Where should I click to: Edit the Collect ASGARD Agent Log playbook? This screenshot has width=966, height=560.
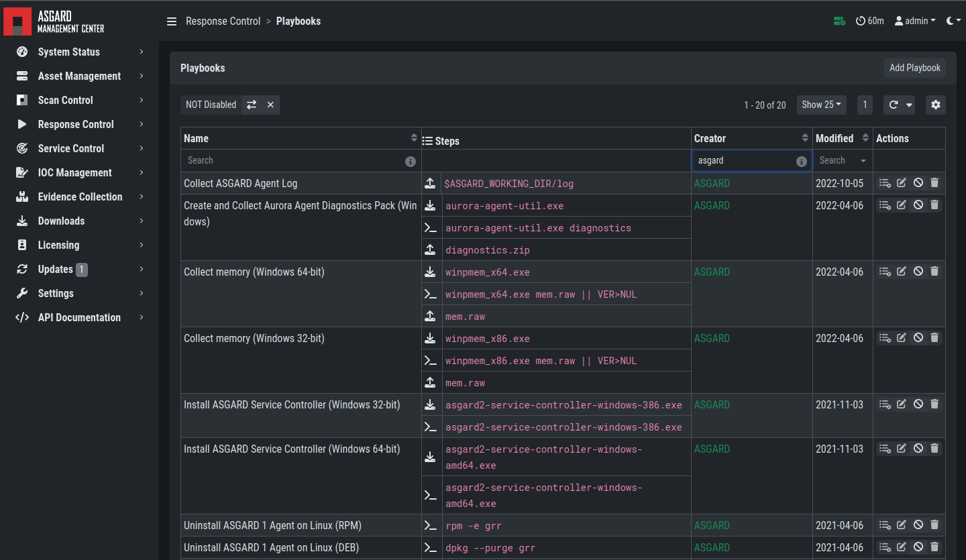pyautogui.click(x=902, y=183)
